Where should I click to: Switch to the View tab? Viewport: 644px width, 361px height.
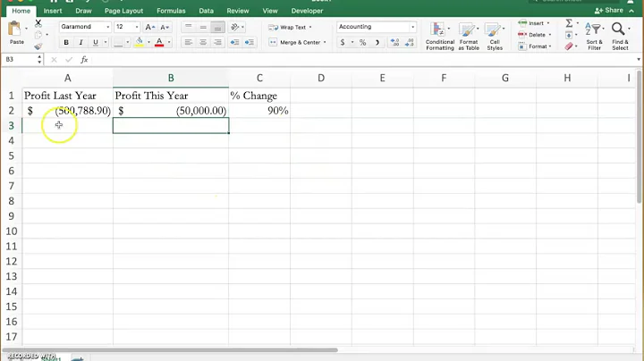point(270,11)
